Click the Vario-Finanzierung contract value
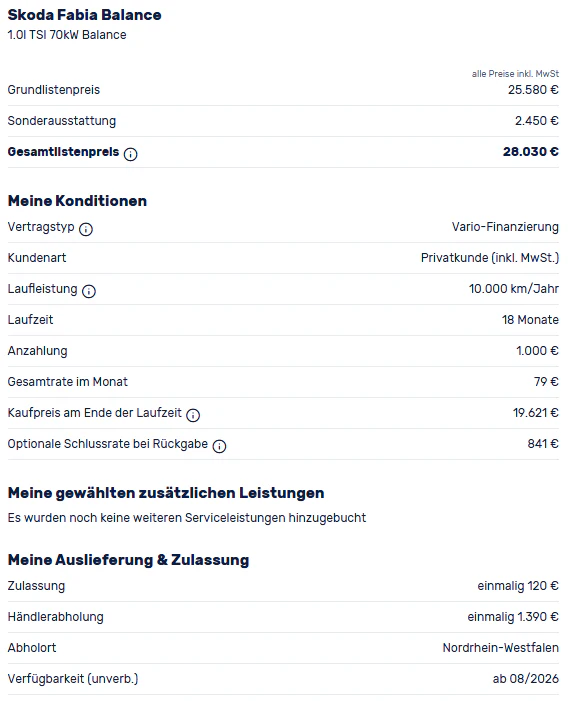571x701 pixels. [505, 227]
